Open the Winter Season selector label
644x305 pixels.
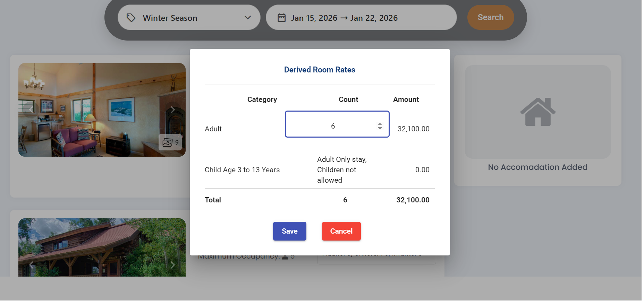pos(170,18)
